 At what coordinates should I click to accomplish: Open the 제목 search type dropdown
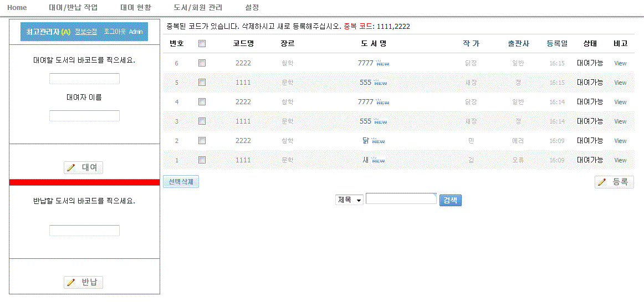350,200
